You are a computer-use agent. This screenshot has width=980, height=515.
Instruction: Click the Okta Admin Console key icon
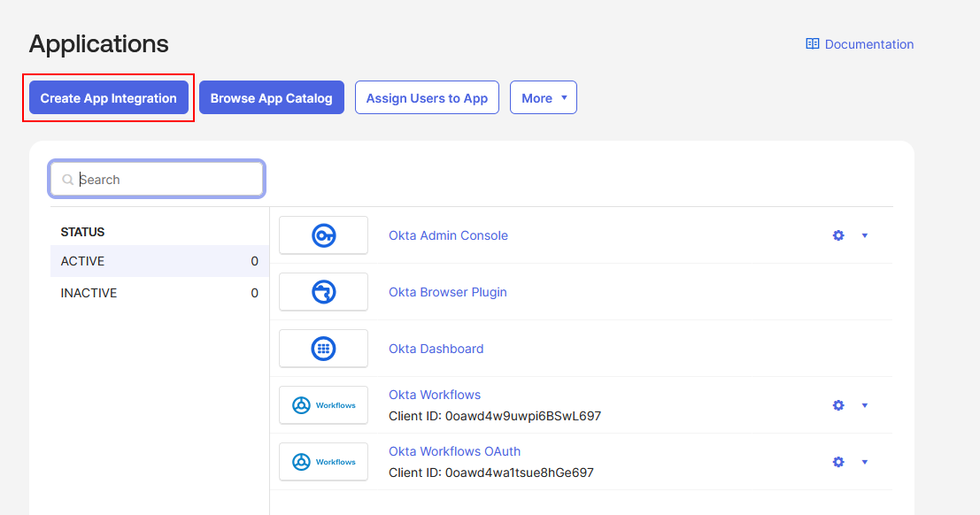click(x=323, y=235)
